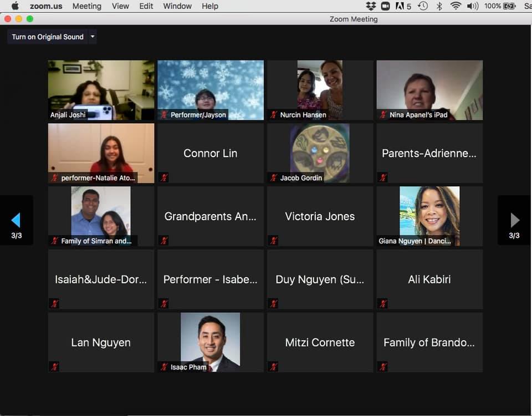Image resolution: width=532 pixels, height=416 pixels.
Task: Click muted mic icon on Connor Lin tile
Action: (x=164, y=177)
